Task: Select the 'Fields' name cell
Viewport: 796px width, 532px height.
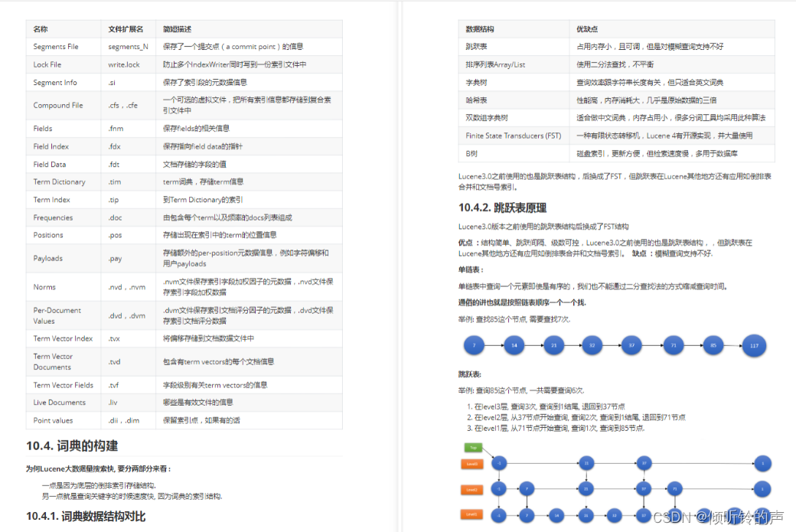Action: (64, 129)
